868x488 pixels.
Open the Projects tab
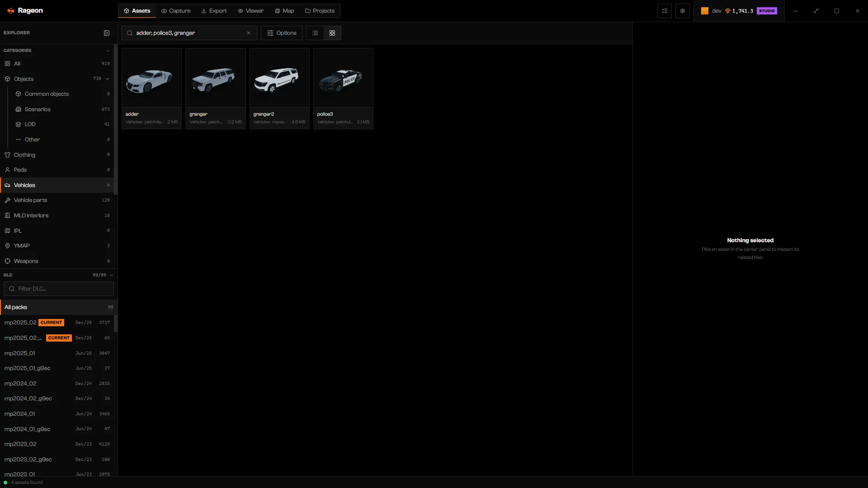pyautogui.click(x=320, y=11)
